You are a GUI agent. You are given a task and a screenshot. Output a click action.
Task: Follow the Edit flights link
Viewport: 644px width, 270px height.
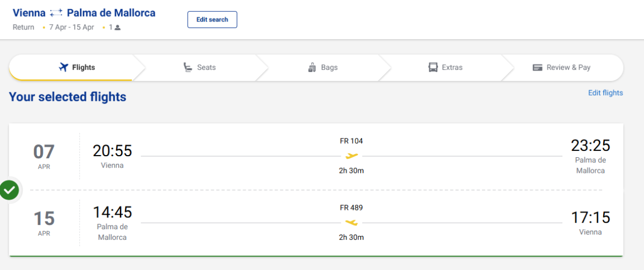tap(605, 93)
